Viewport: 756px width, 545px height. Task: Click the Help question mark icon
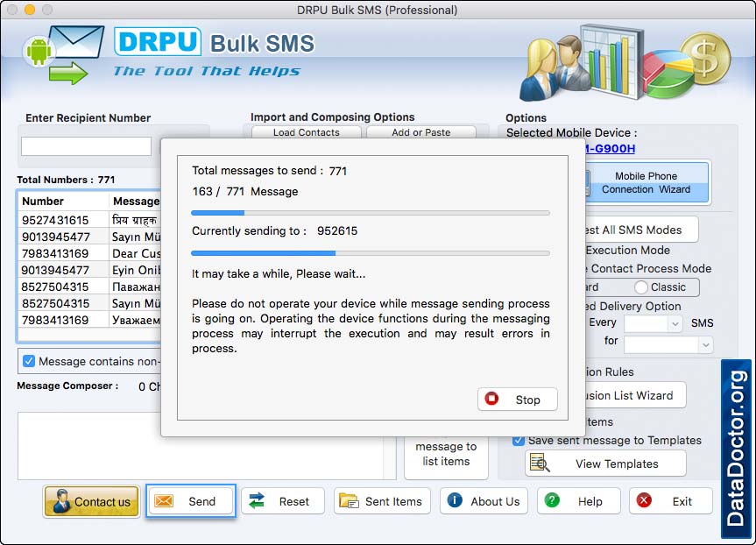[x=552, y=500]
